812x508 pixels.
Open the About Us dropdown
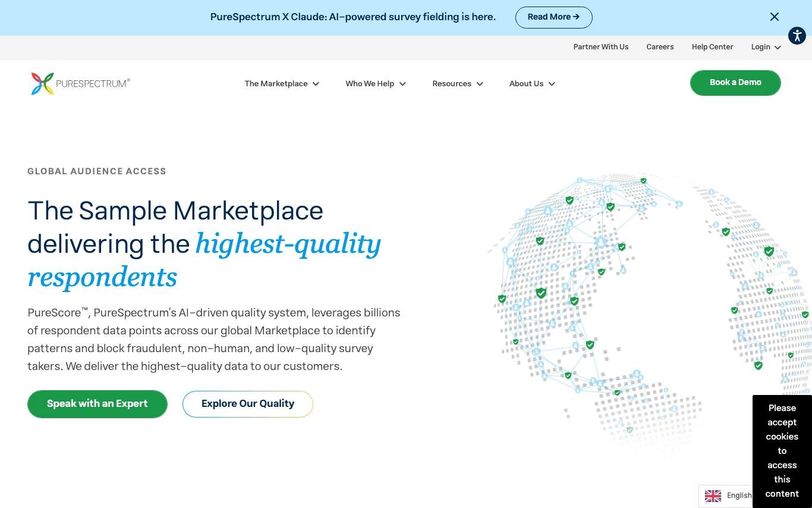point(532,84)
